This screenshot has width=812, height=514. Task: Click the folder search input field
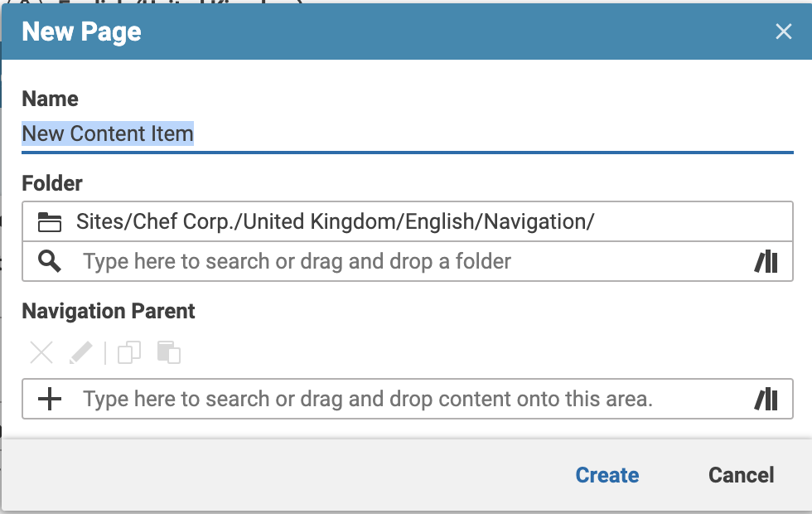click(331, 261)
